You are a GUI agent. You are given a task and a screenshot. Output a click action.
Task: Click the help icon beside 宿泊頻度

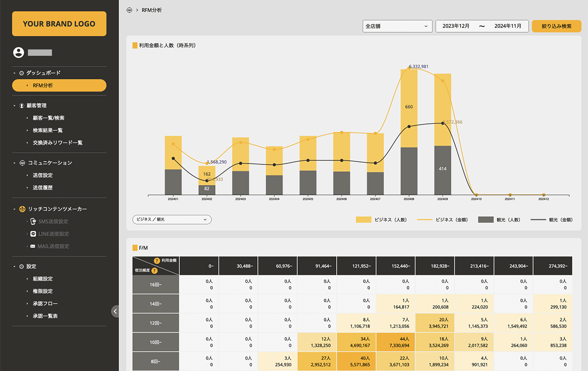pyautogui.click(x=154, y=271)
